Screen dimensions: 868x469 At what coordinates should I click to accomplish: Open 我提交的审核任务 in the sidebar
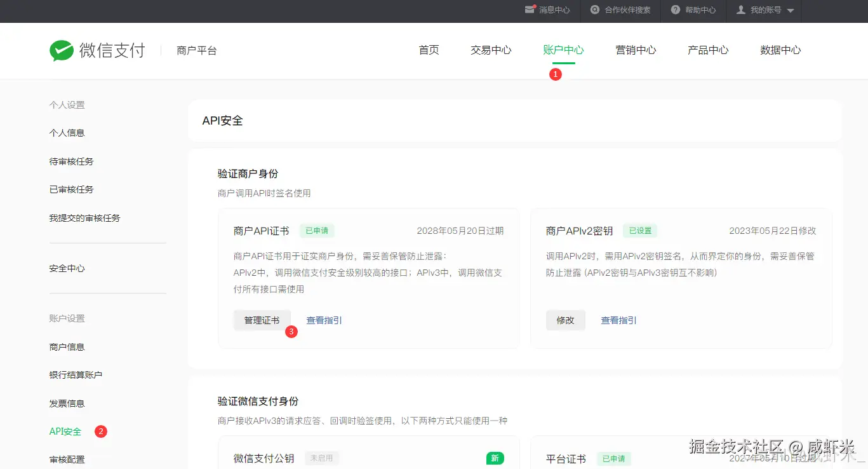84,218
